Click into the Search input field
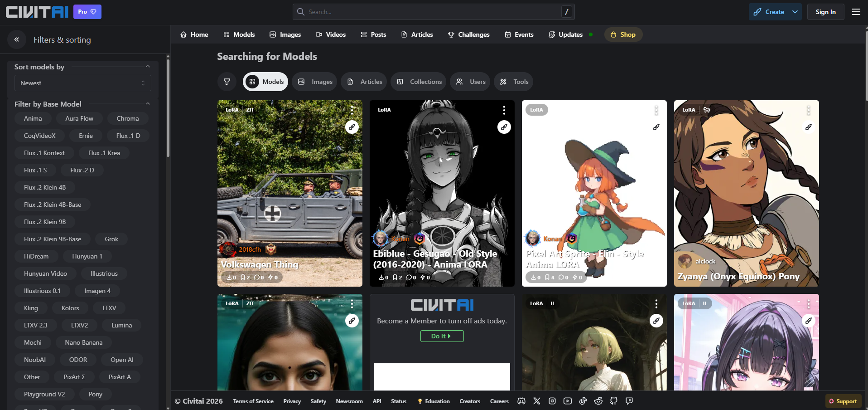 [x=434, y=12]
